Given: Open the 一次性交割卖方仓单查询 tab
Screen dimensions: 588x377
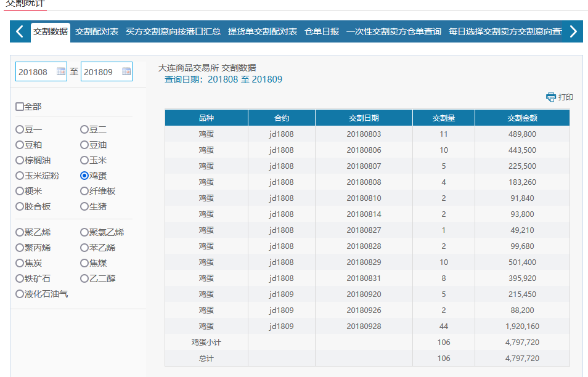Looking at the screenshot, I should 393,31.
